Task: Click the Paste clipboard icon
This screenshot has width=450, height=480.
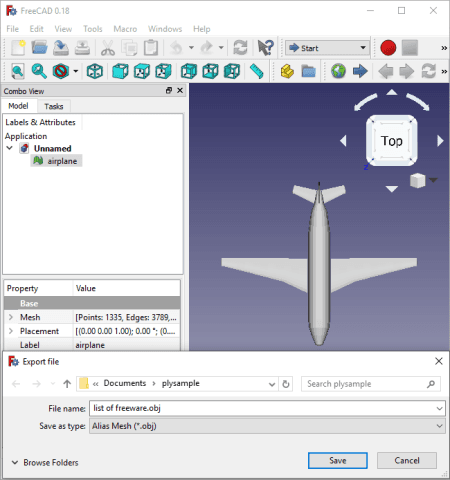Action: pyautogui.click(x=151, y=48)
